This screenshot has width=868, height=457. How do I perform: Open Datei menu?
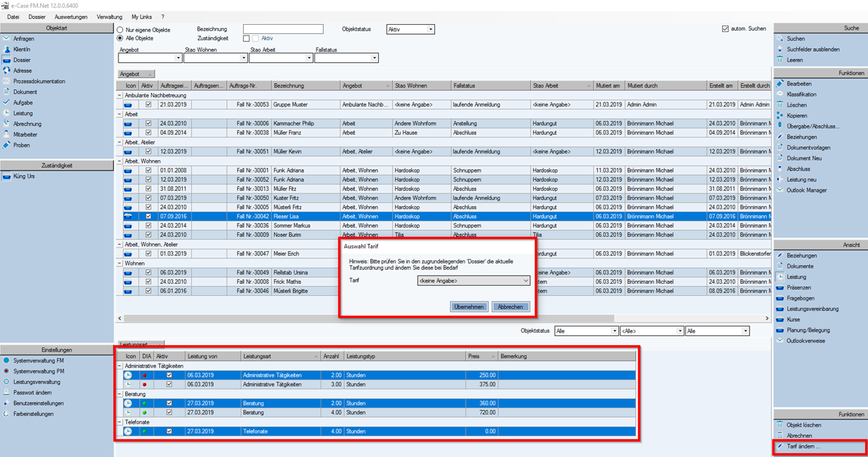pyautogui.click(x=13, y=17)
